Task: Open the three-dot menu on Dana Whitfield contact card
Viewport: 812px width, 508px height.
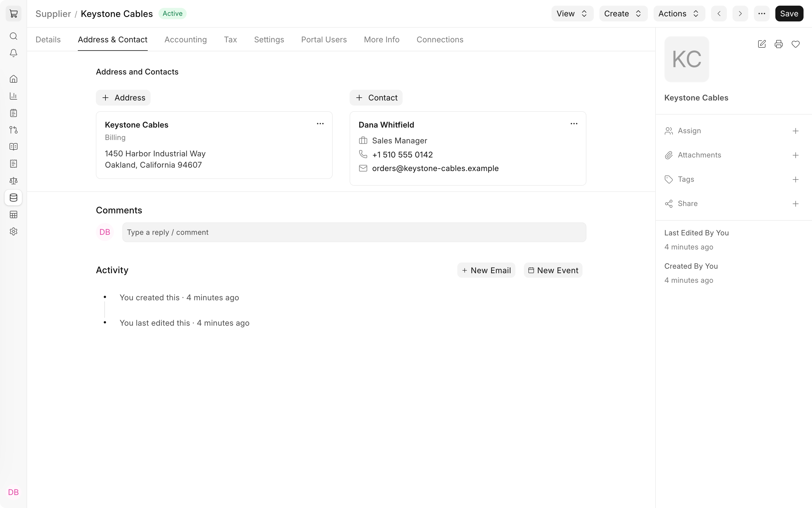Action: (x=574, y=124)
